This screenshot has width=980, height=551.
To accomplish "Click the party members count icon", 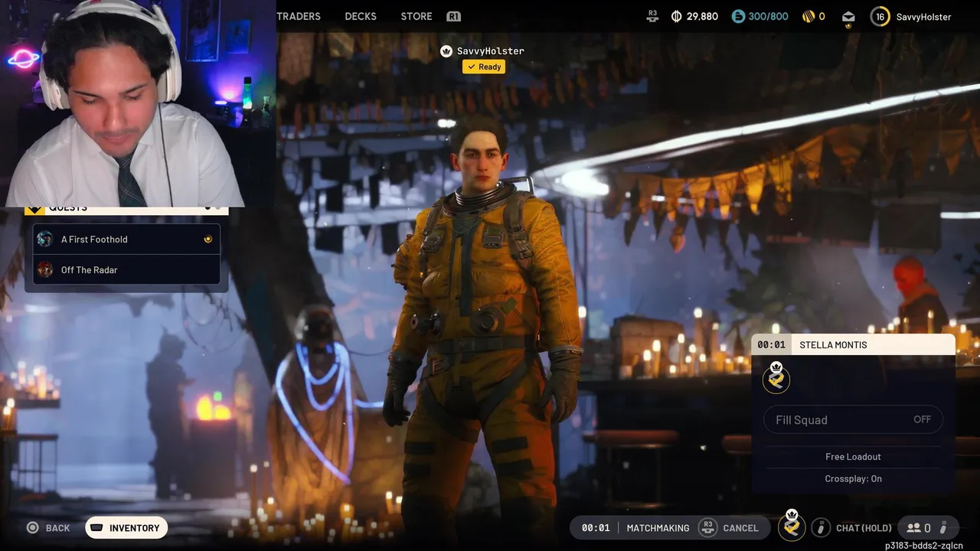I will (913, 527).
